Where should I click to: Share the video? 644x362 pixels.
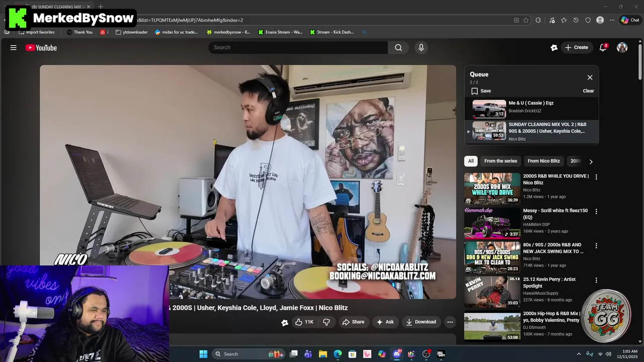[x=353, y=322]
